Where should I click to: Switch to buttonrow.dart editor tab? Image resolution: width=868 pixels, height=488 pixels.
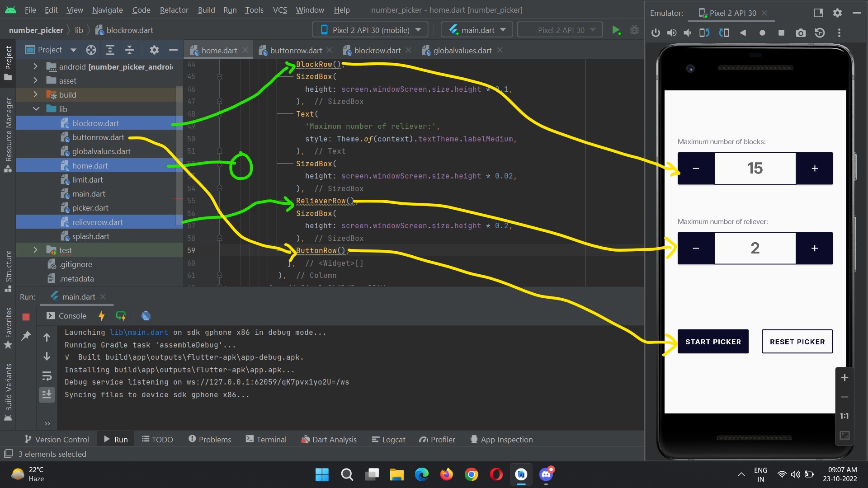(296, 50)
